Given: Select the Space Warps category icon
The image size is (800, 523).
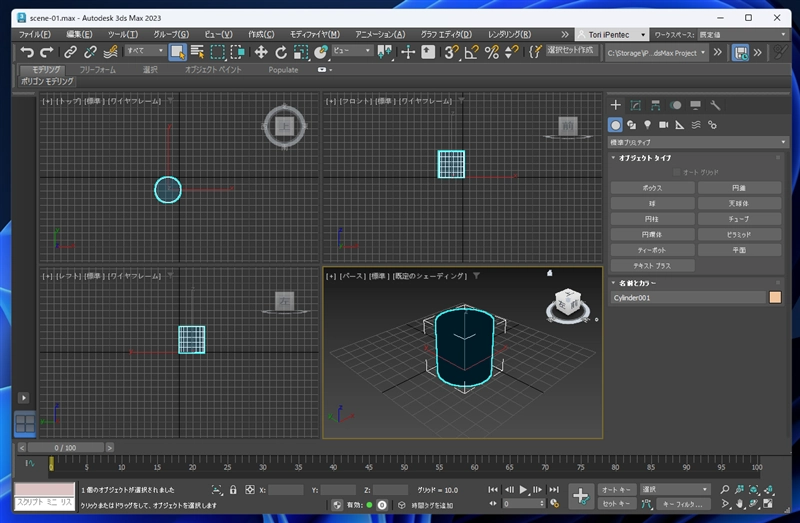Looking at the screenshot, I should click(696, 124).
